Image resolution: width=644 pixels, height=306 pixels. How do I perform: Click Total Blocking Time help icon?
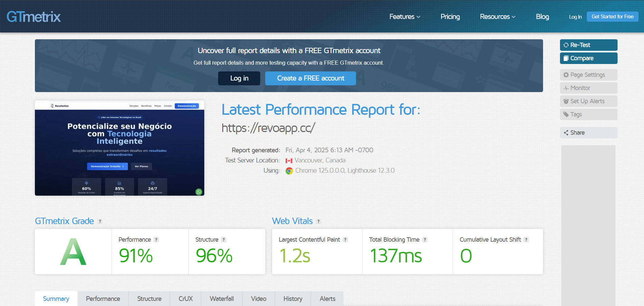pos(425,240)
